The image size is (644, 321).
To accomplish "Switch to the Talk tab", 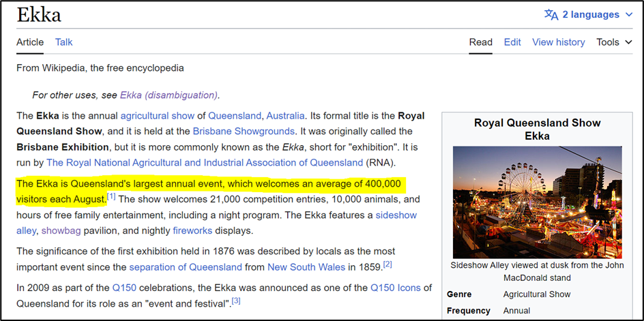I will point(64,42).
